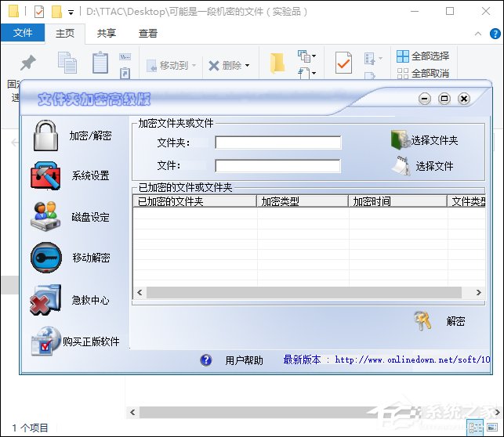Close the 文件夹加密高级版 window

point(464,99)
